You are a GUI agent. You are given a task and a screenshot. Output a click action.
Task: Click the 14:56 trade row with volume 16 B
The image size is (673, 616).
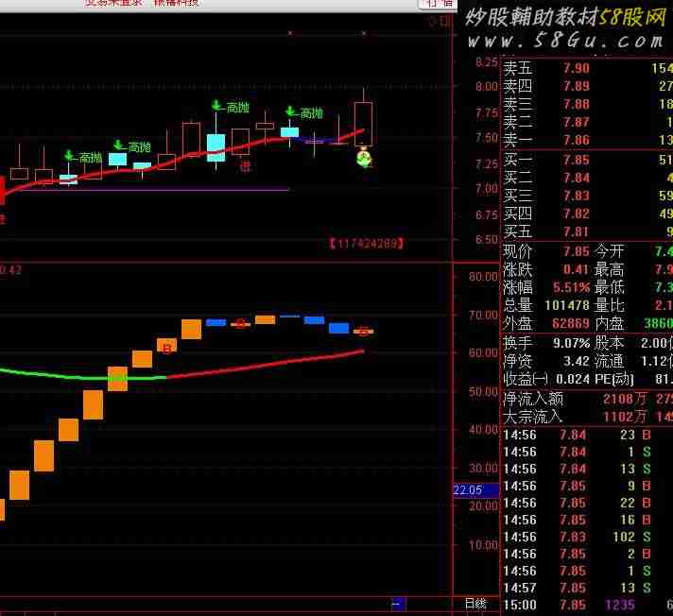click(587, 520)
